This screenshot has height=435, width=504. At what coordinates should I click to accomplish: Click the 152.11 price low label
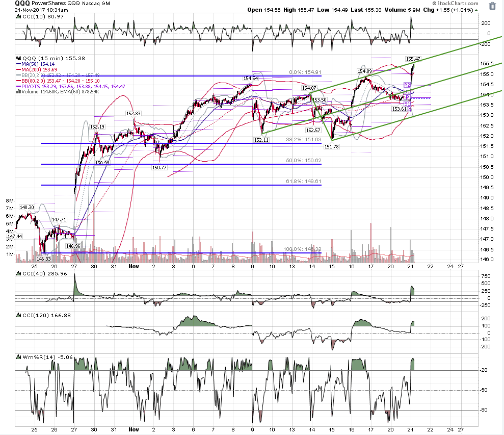261,140
